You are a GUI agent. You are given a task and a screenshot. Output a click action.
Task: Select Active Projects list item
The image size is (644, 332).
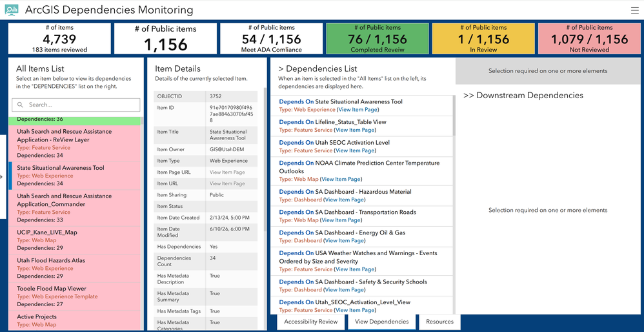tap(74, 320)
